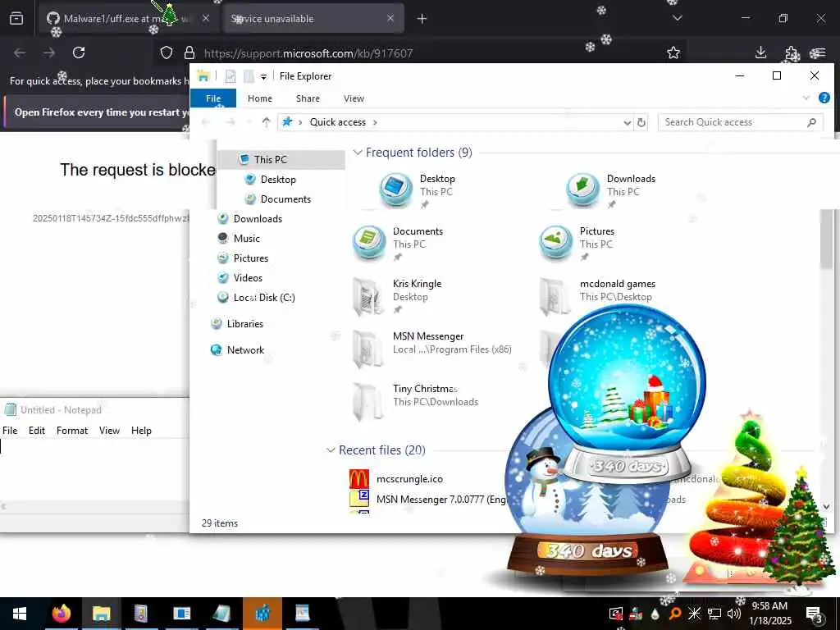Reload the page in Firefox
Image resolution: width=840 pixels, height=630 pixels.
tap(79, 52)
